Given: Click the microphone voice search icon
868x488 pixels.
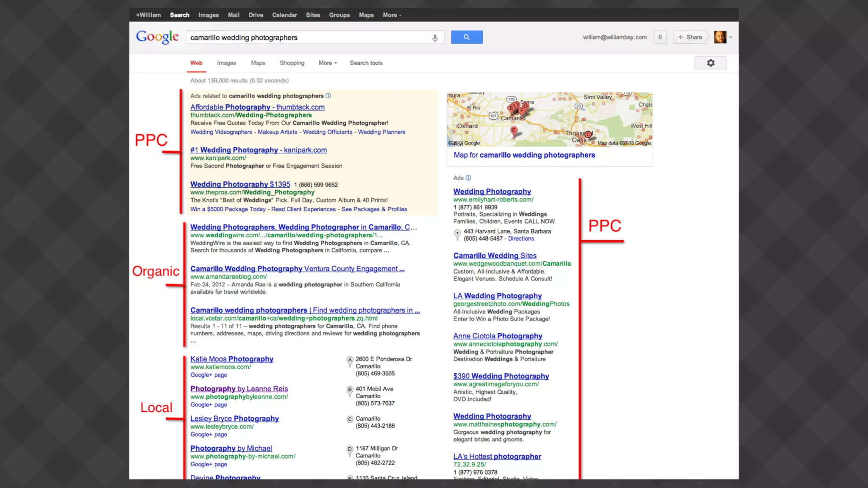Looking at the screenshot, I should pos(435,38).
